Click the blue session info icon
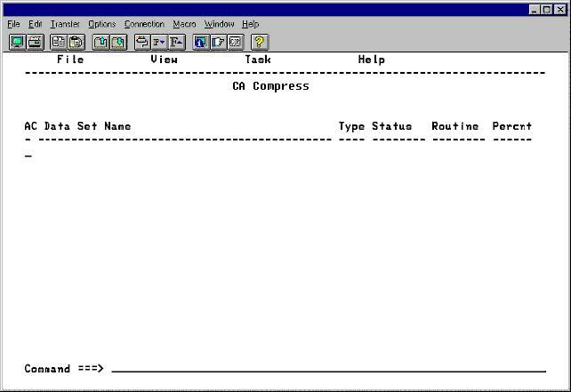Screen dimensions: 571x392 tap(201, 42)
